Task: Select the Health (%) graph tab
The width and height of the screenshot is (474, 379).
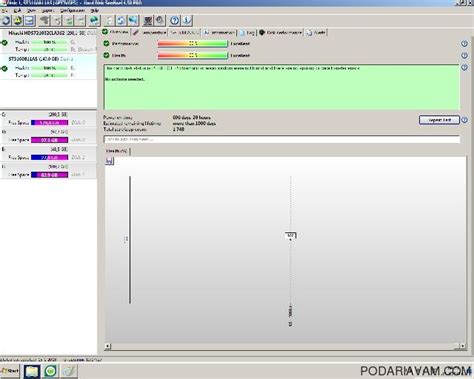Action: [117, 151]
